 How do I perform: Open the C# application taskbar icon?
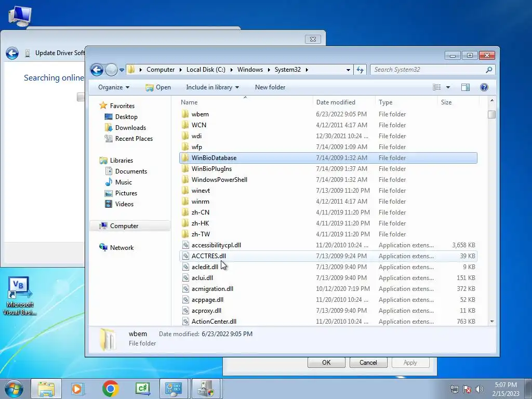[142, 389]
